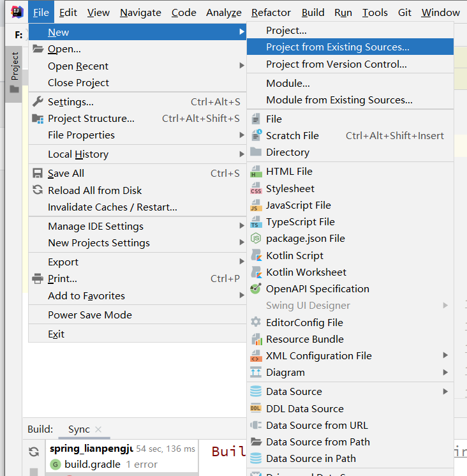Viewport: 467px width, 476px height.
Task: Click the EditorConfig File gear icon
Action: coord(256,322)
